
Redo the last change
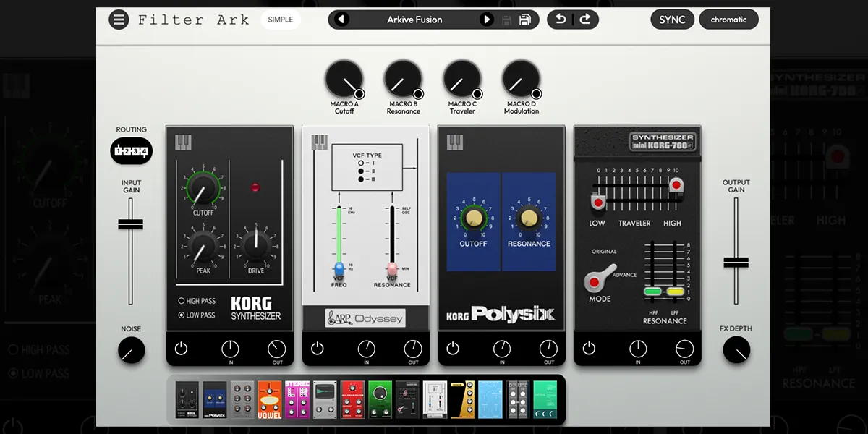585,19
